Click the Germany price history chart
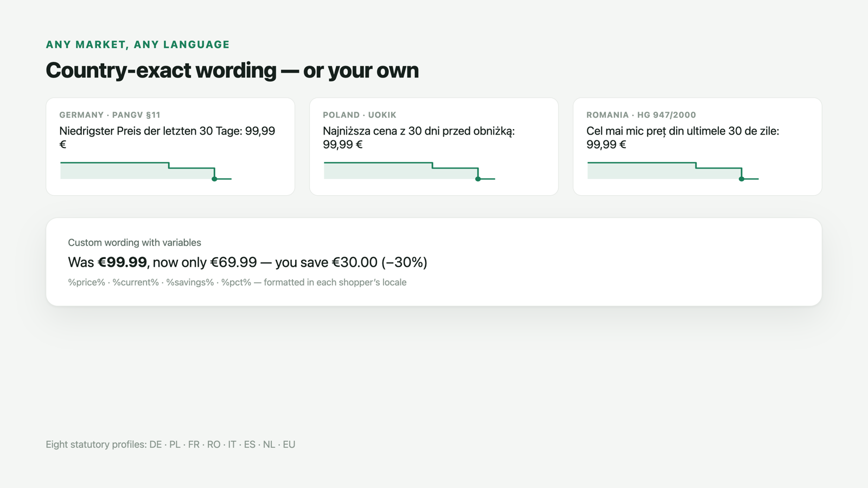The width and height of the screenshot is (868, 488). tap(146, 171)
